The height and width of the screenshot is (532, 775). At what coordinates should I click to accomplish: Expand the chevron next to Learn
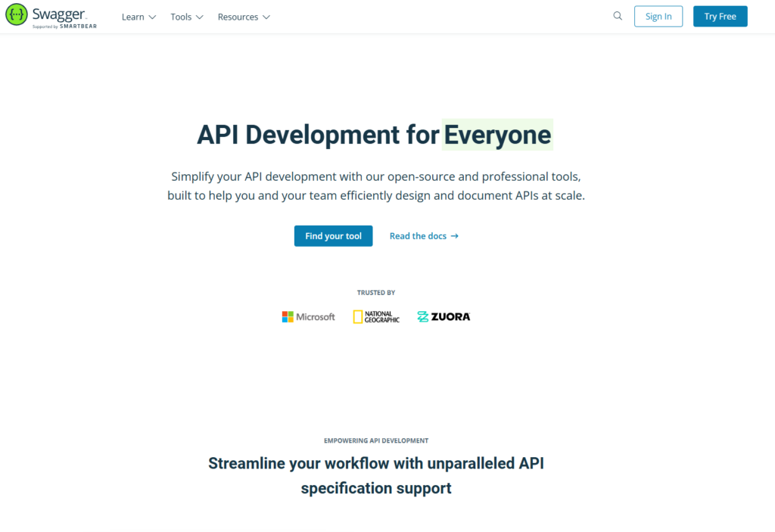(152, 17)
